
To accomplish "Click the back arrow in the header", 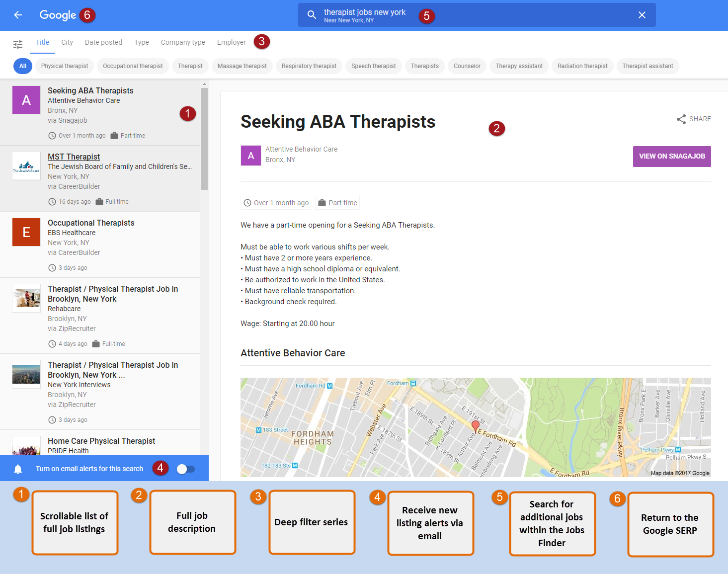I will pyautogui.click(x=18, y=15).
